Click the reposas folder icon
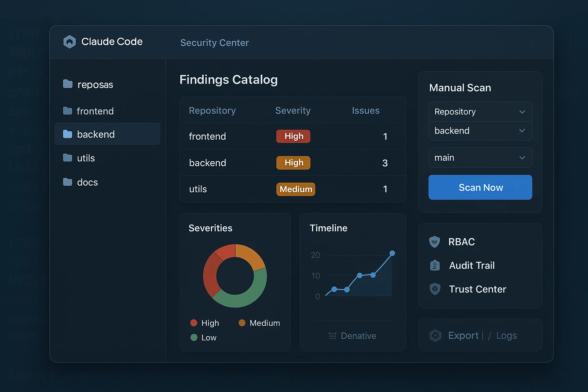 (68, 84)
